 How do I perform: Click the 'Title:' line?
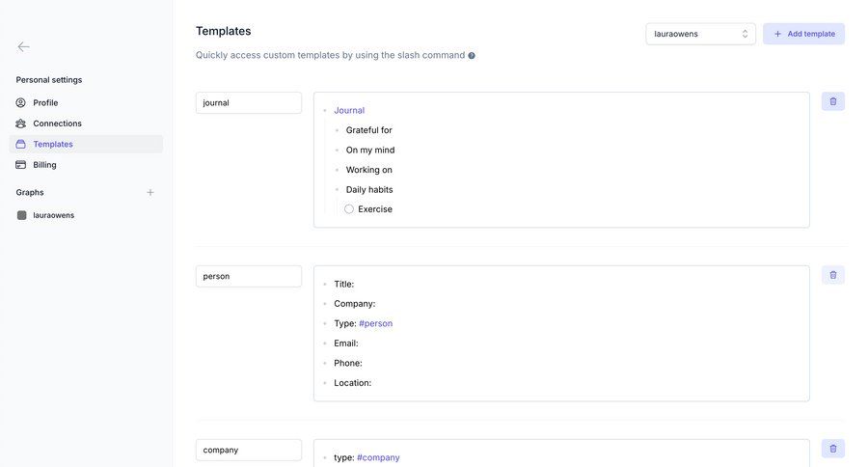[343, 285]
